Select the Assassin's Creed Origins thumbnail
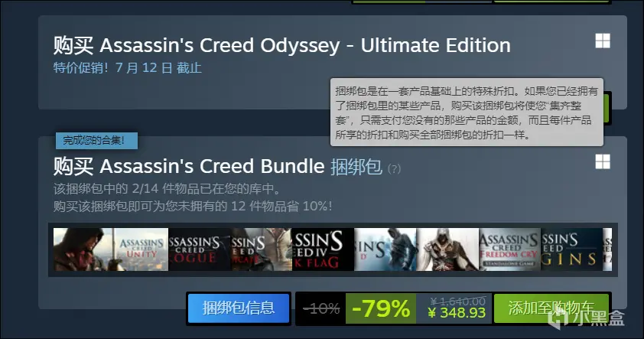This screenshot has height=339, width=644. click(x=571, y=249)
